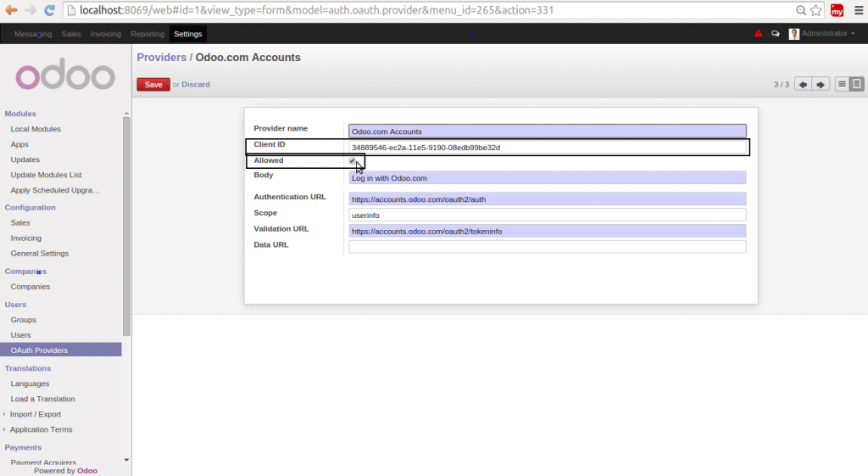This screenshot has width=868, height=476.
Task: Bookmark page with the star icon
Action: pos(816,10)
